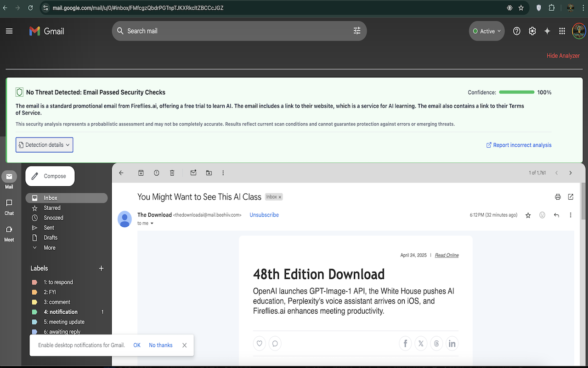This screenshot has width=588, height=368.
Task: Print this email conversation
Action: point(558,197)
